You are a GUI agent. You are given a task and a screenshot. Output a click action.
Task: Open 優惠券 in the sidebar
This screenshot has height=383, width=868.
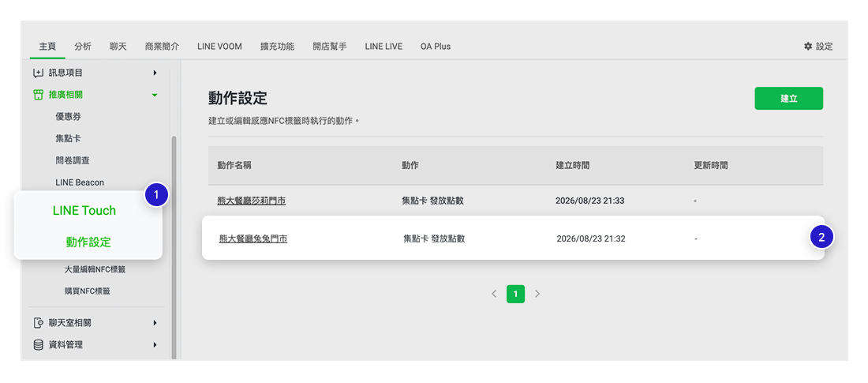(x=69, y=116)
